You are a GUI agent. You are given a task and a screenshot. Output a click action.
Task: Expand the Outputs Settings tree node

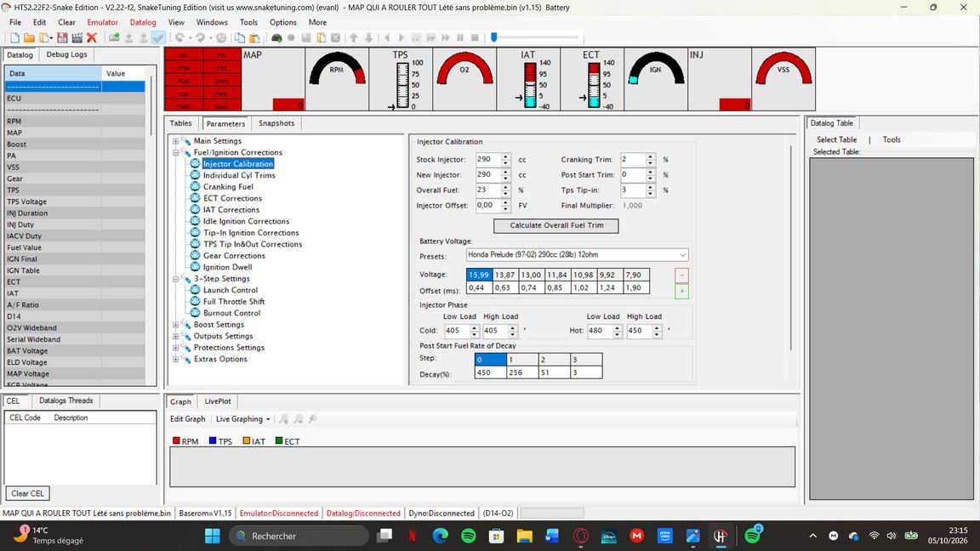point(175,336)
